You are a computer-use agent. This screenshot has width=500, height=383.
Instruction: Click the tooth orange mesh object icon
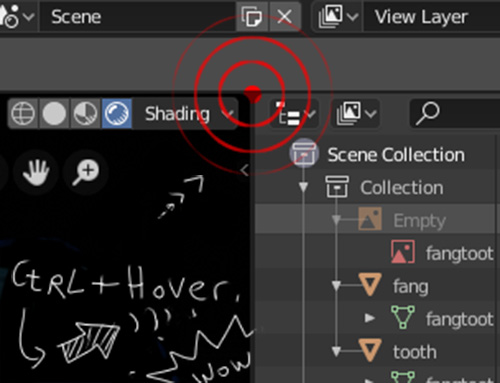click(370, 350)
